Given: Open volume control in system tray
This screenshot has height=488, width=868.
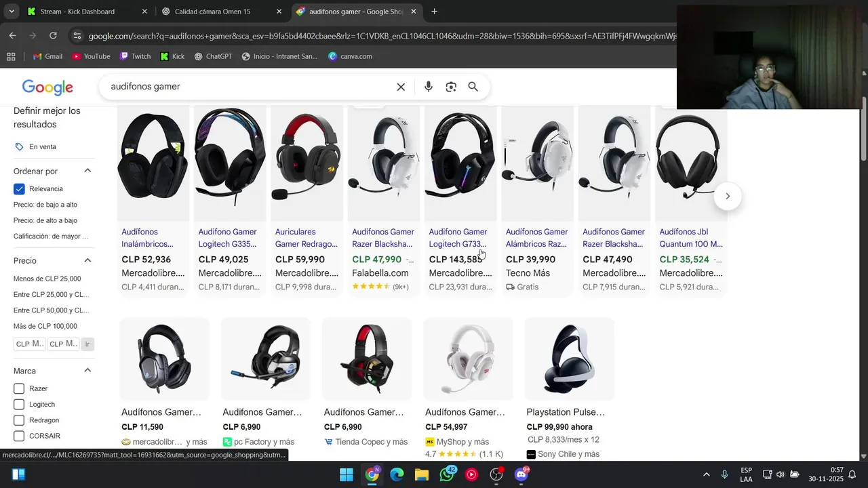Looking at the screenshot, I should [781, 474].
